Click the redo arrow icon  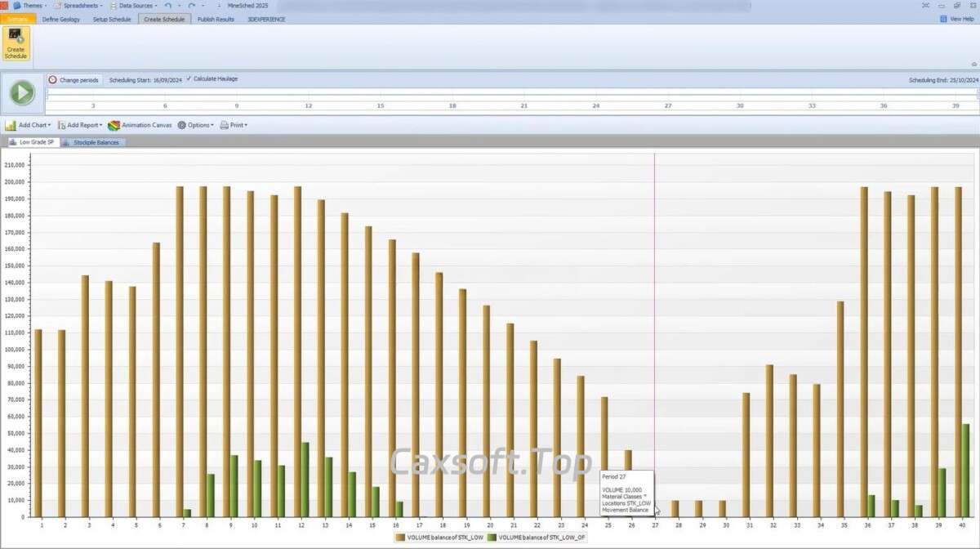[191, 6]
